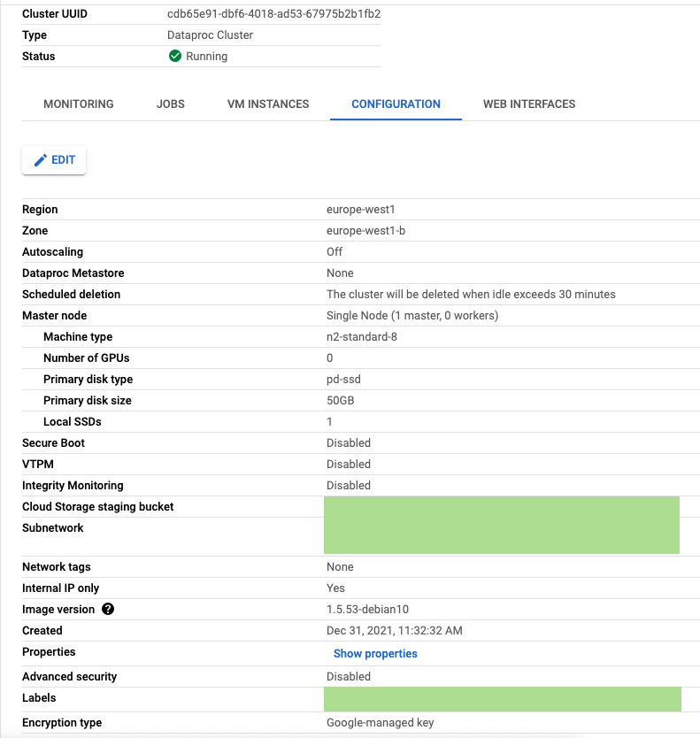This screenshot has height=738, width=700.
Task: Click the green Running status icon
Action: 175,56
